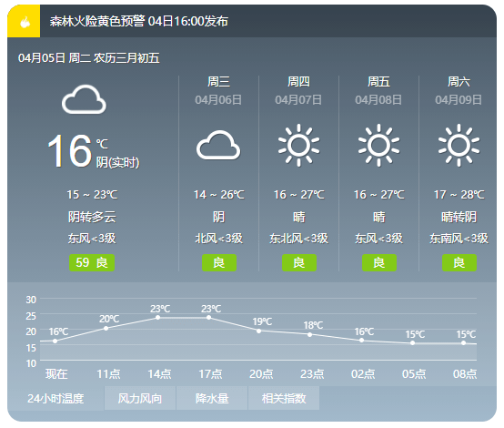Click the date text 04月06日
The height and width of the screenshot is (428, 504).
click(x=218, y=100)
